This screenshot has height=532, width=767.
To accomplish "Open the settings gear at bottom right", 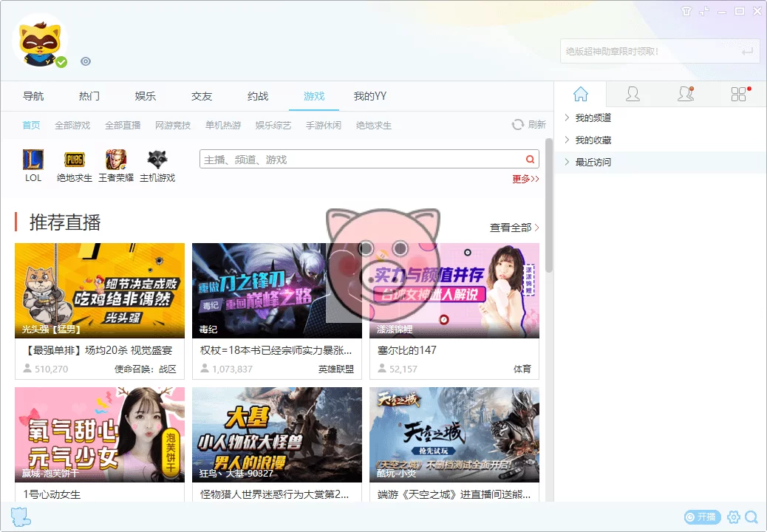I will coord(734,516).
